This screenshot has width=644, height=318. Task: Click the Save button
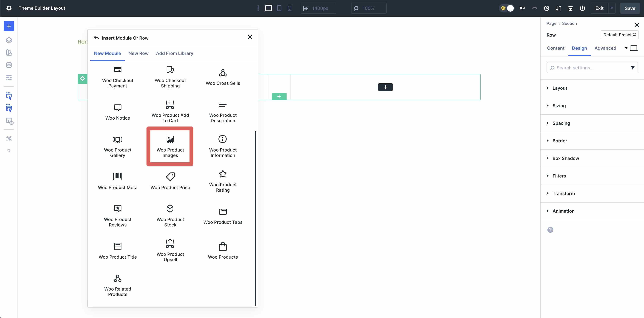point(630,8)
